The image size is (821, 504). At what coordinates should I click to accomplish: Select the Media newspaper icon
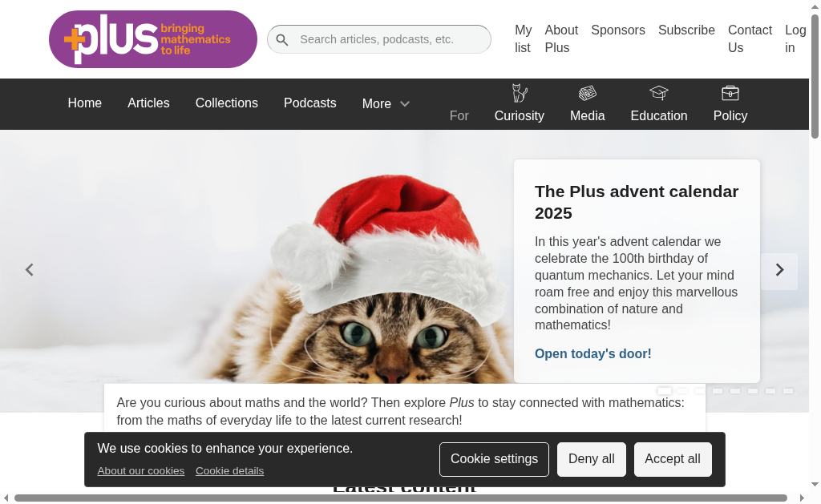coord(588,93)
